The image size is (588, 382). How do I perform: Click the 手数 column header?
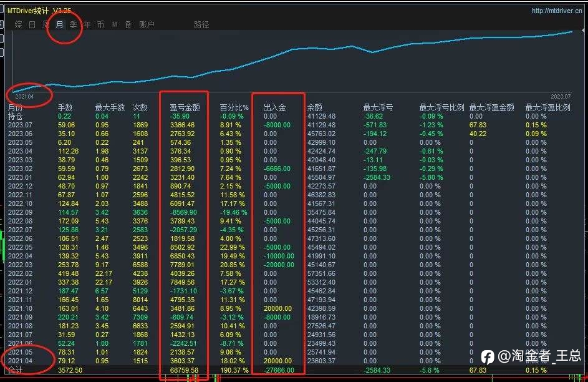[65, 108]
